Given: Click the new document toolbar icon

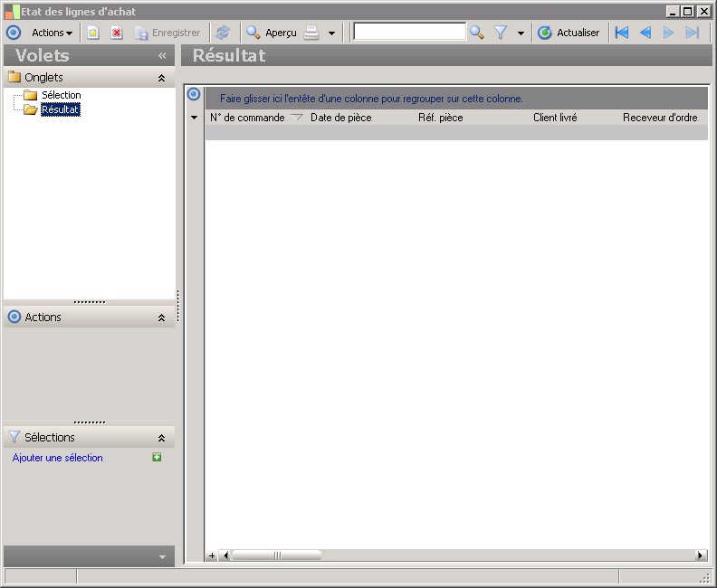Looking at the screenshot, I should click(x=93, y=33).
